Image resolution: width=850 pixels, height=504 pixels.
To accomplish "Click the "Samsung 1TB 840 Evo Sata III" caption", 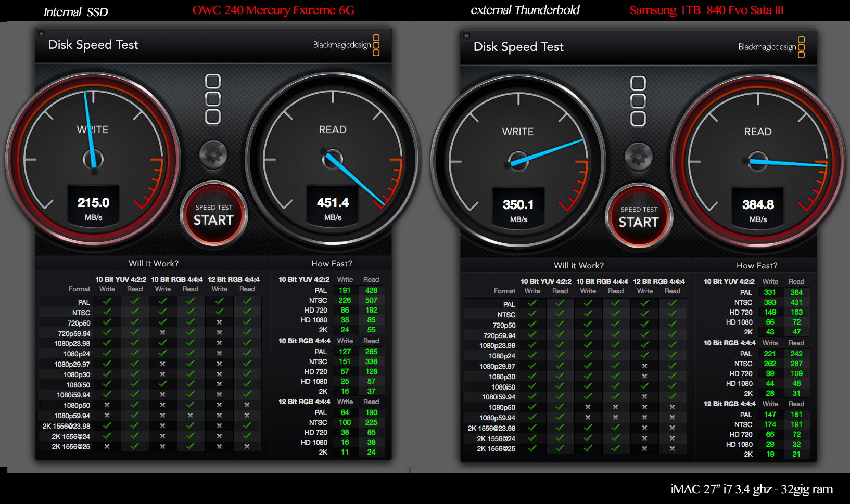I will pyautogui.click(x=706, y=10).
